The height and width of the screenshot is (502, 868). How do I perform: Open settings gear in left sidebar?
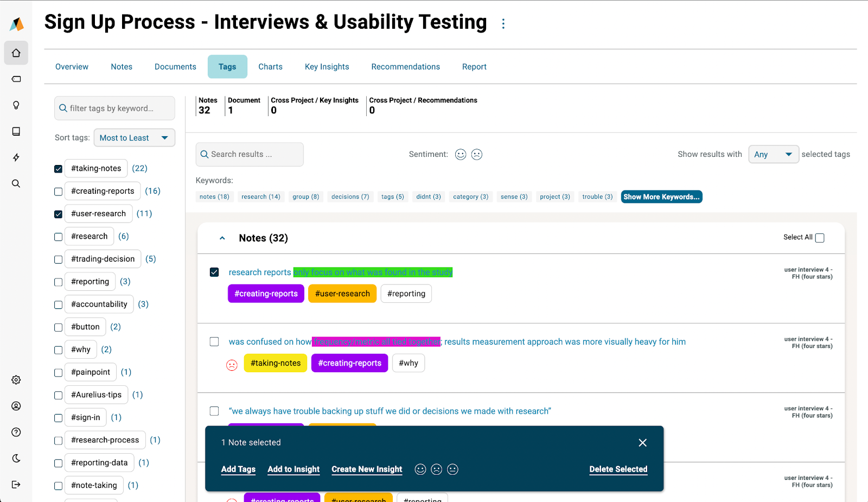[x=16, y=380]
